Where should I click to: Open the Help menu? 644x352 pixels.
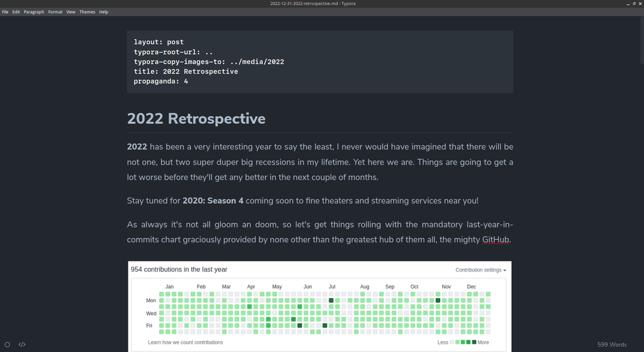[104, 12]
